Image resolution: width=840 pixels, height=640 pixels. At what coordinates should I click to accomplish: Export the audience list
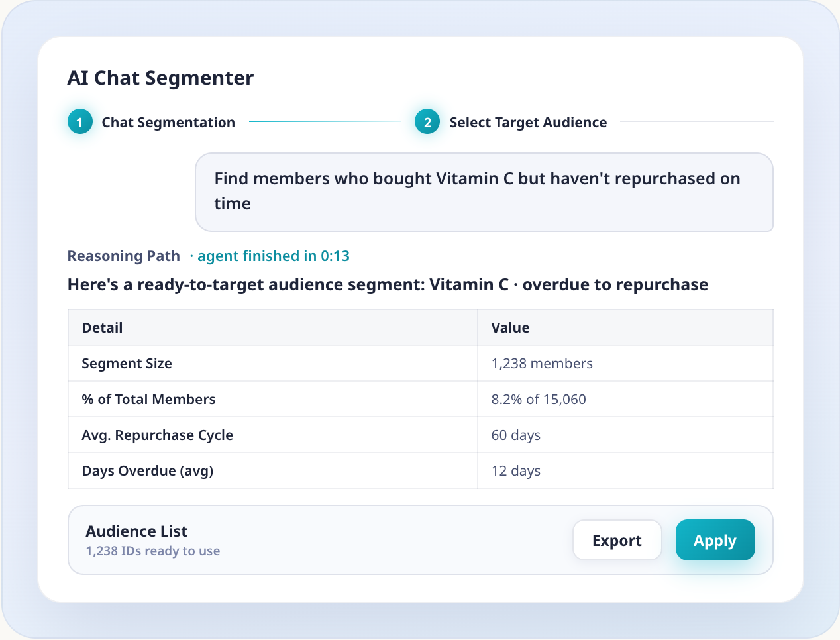[x=617, y=540]
